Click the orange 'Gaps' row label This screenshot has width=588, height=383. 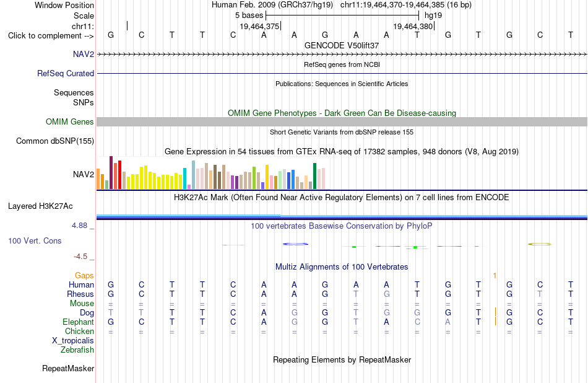click(84, 276)
